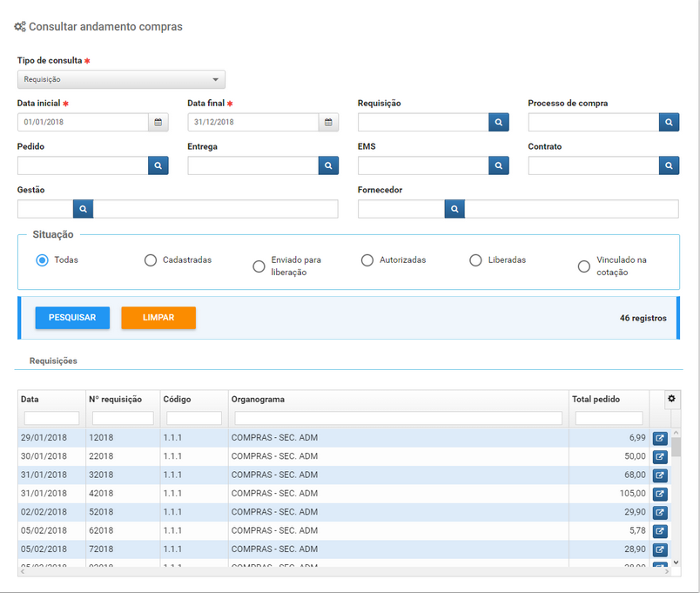
Task: Click Nº requisição column header
Action: 115,399
